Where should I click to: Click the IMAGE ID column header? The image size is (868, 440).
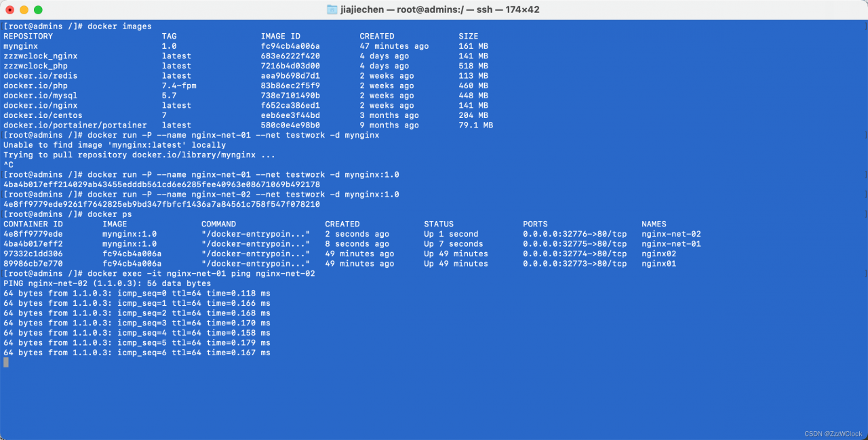pyautogui.click(x=281, y=37)
